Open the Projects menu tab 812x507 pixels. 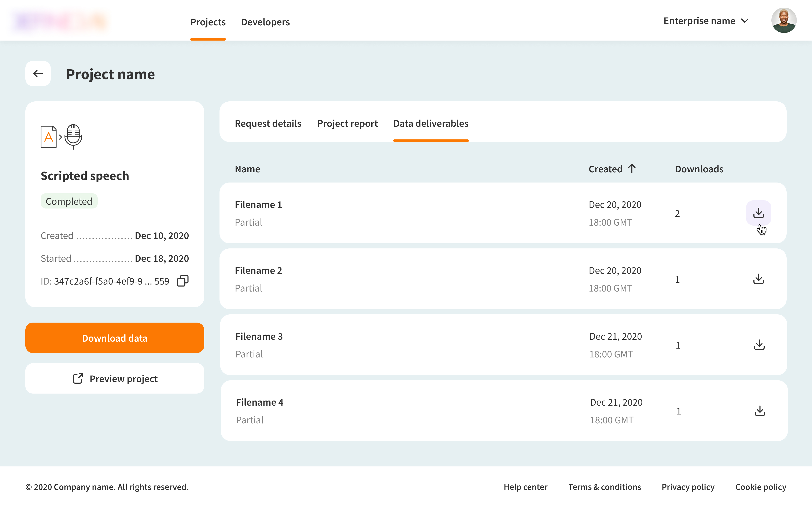(x=208, y=22)
